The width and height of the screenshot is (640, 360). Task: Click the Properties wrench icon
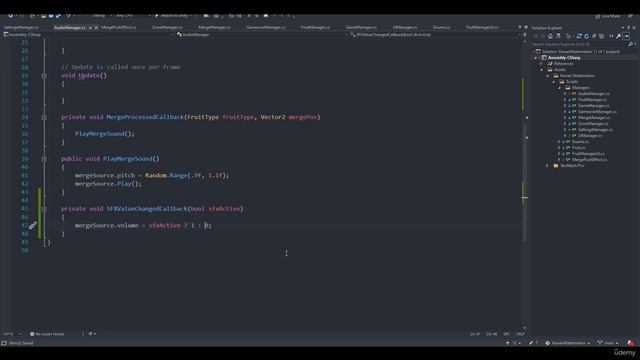(x=618, y=36)
